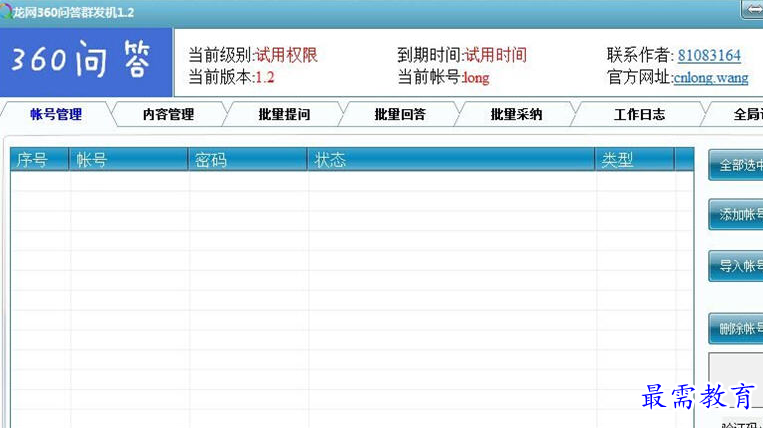Screen dimensions: 763x428
Task: Open the author contact link 81083164
Action: point(709,55)
